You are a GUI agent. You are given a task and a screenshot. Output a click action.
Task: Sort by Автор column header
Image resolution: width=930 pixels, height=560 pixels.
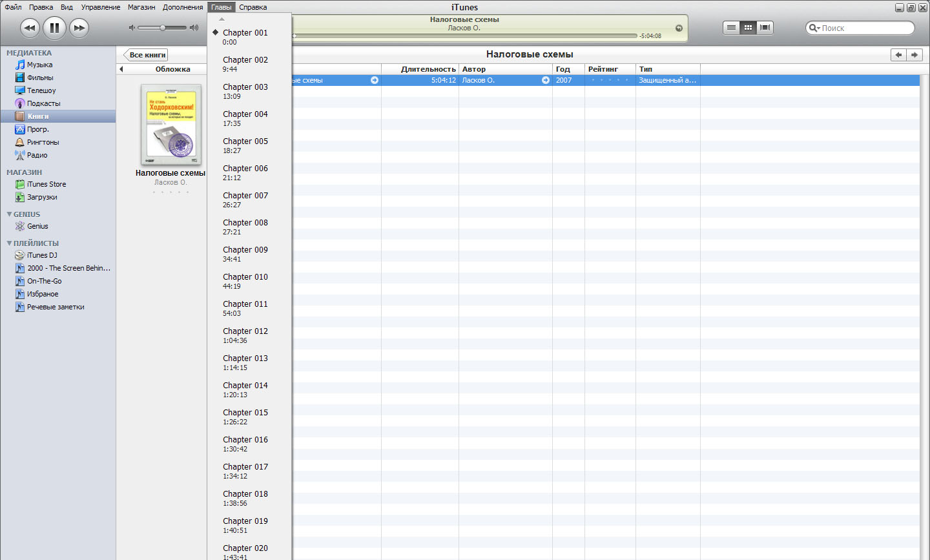pos(506,69)
